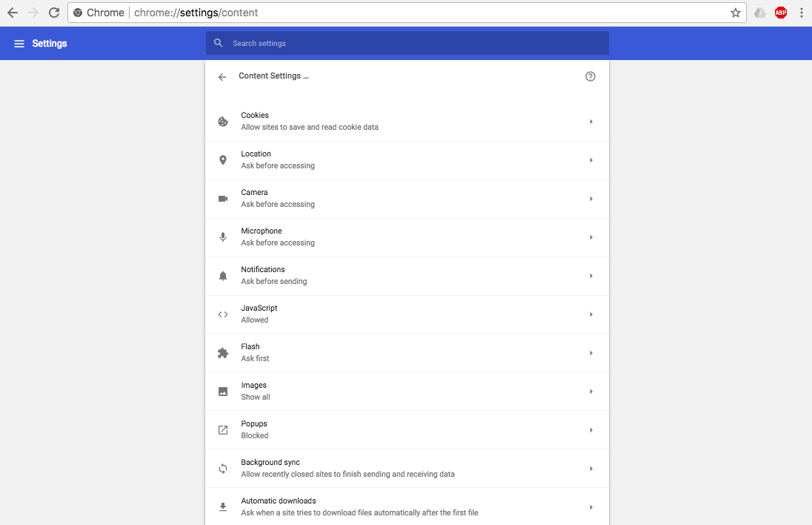Click the JavaScript code brackets icon
This screenshot has height=525, width=812.
[x=223, y=314]
